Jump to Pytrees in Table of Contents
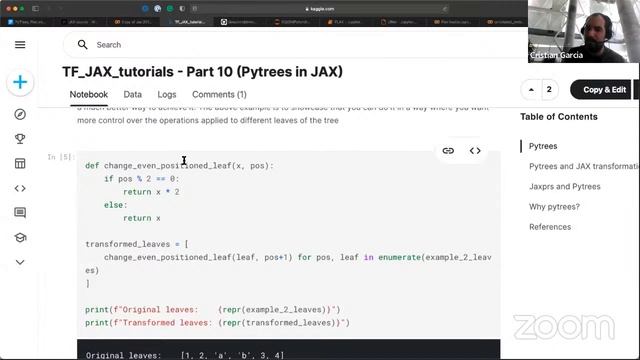This screenshot has width=640, height=360. (543, 146)
